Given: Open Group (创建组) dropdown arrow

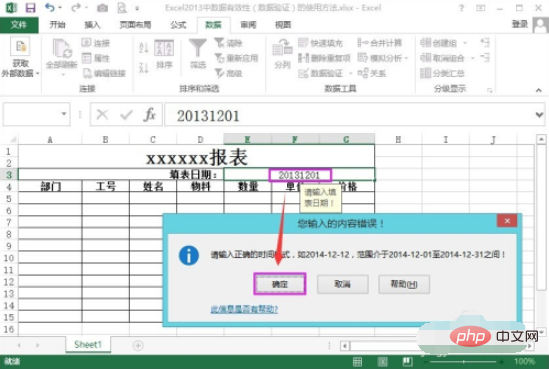Looking at the screenshot, I should (465, 43).
